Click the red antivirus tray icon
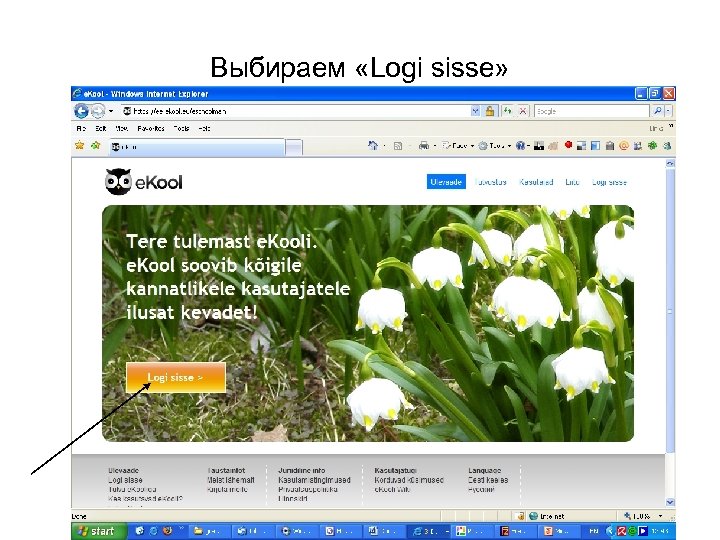The height and width of the screenshot is (540, 720). click(622, 531)
